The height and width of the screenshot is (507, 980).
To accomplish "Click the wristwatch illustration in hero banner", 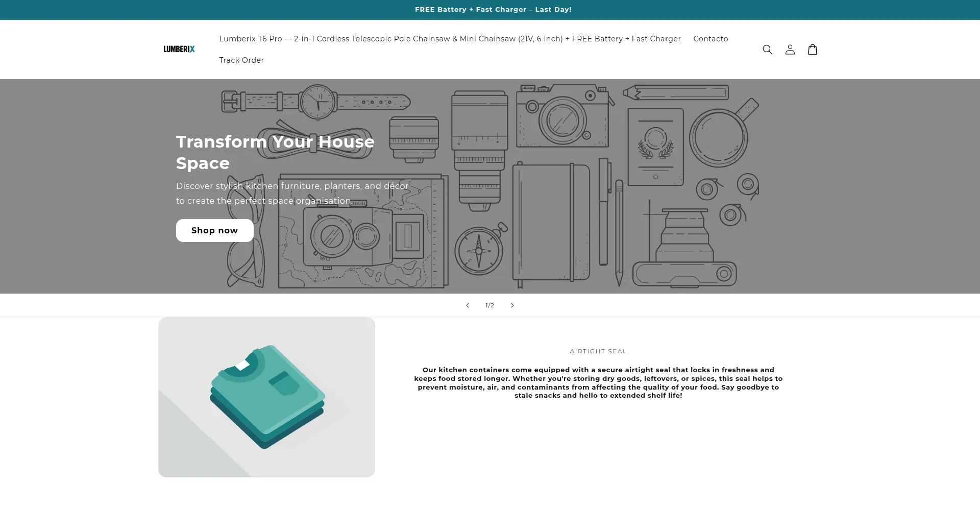I will [316, 102].
